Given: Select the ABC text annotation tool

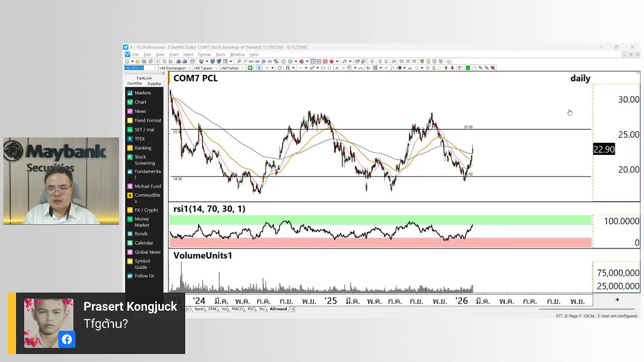Looking at the screenshot, I should tap(410, 68).
